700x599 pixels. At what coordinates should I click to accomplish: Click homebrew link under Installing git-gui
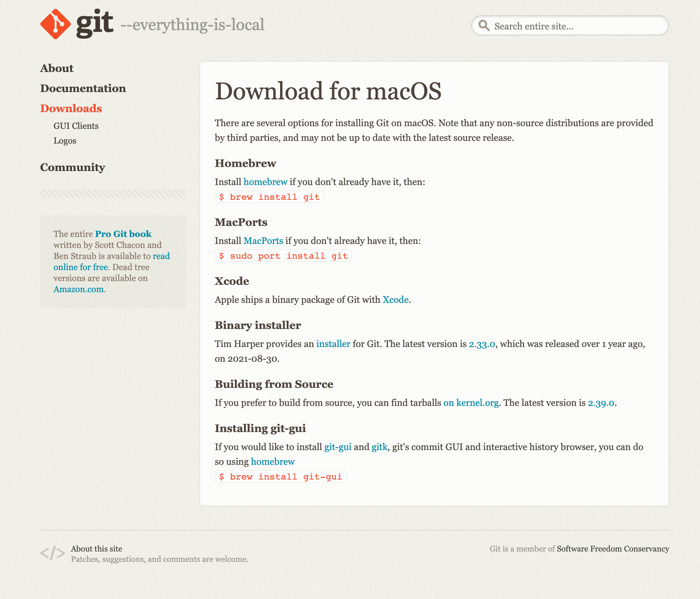pyautogui.click(x=273, y=462)
